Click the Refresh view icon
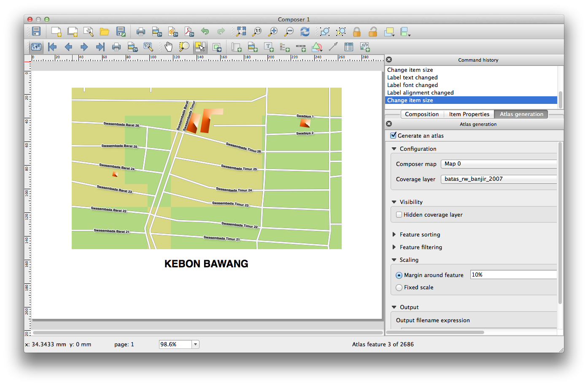588x386 pixels. point(305,32)
